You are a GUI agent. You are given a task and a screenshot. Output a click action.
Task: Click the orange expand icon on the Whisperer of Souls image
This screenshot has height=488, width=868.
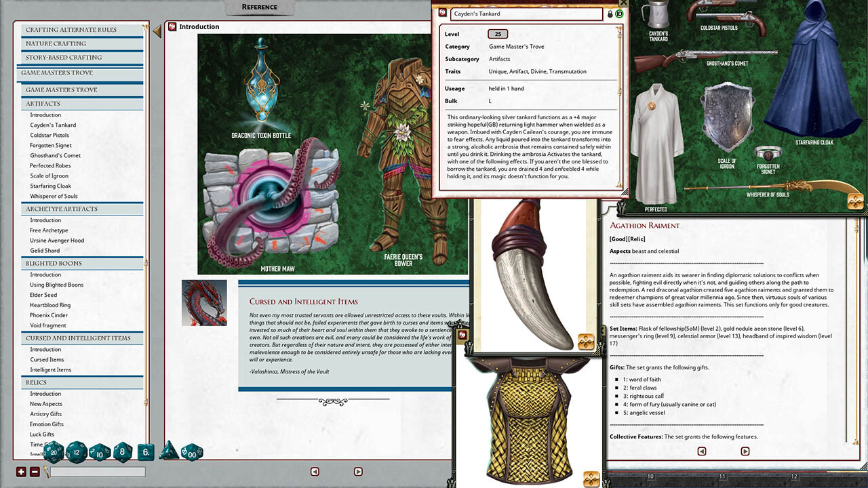coord(855,201)
